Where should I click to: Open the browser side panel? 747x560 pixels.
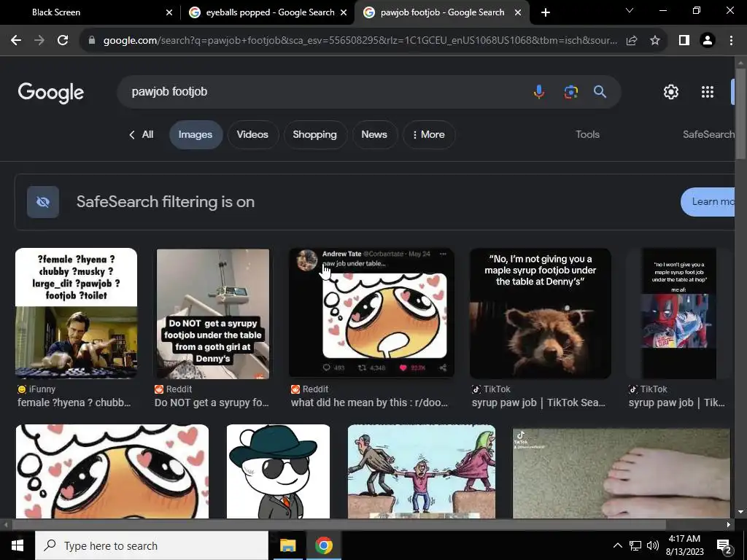[684, 41]
